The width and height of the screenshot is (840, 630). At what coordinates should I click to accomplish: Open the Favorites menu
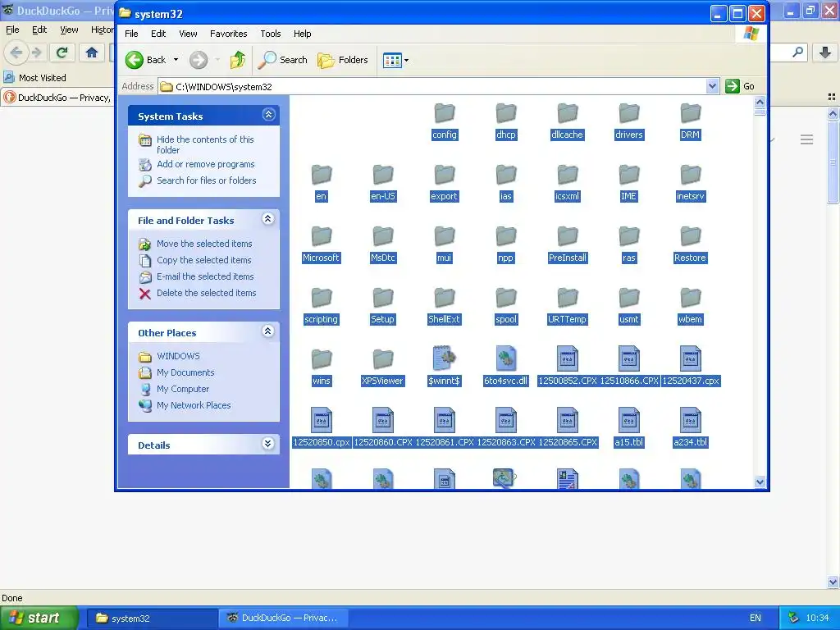[x=229, y=34]
